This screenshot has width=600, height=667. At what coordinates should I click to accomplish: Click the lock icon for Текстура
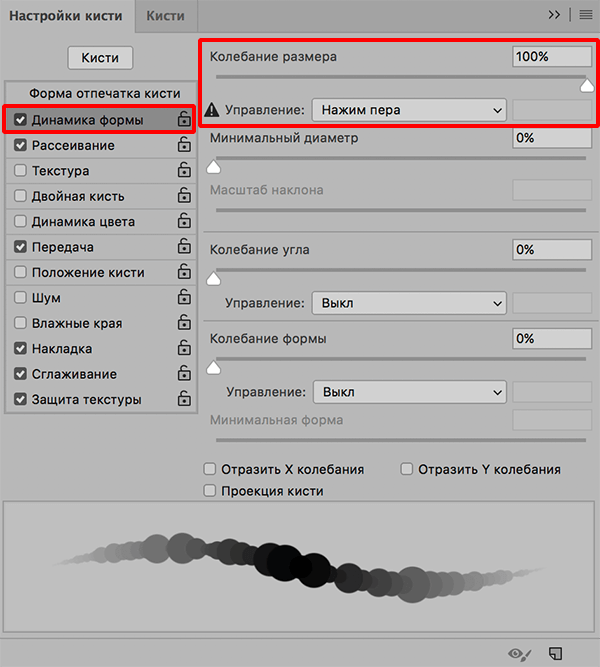[183, 171]
